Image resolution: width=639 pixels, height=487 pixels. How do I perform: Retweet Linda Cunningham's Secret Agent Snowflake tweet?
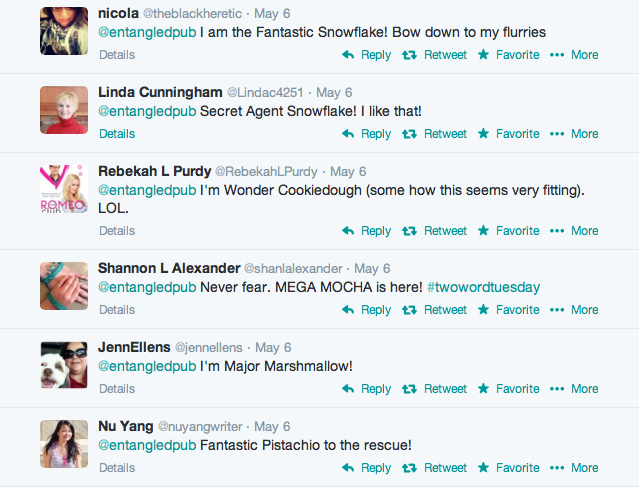click(434, 134)
